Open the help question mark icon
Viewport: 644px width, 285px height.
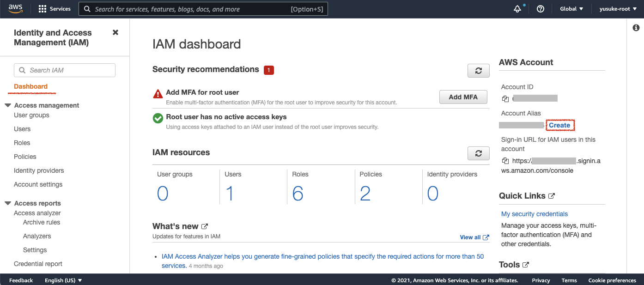540,9
